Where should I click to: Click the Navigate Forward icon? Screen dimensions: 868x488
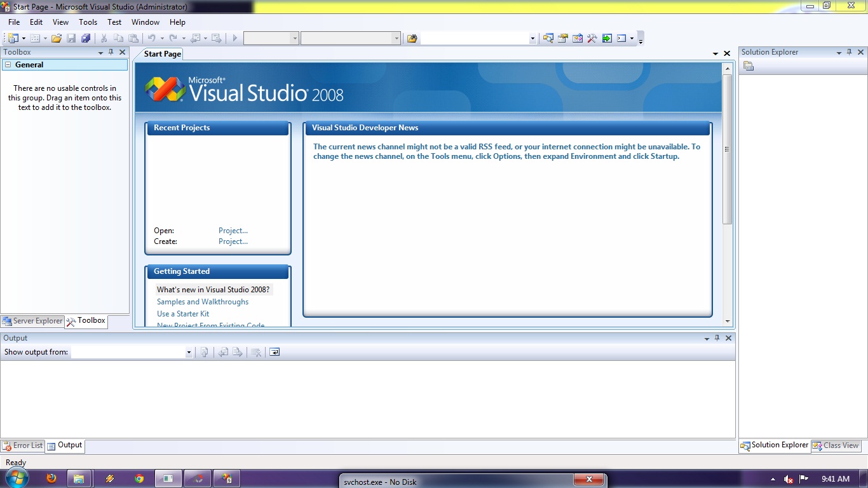coord(216,38)
